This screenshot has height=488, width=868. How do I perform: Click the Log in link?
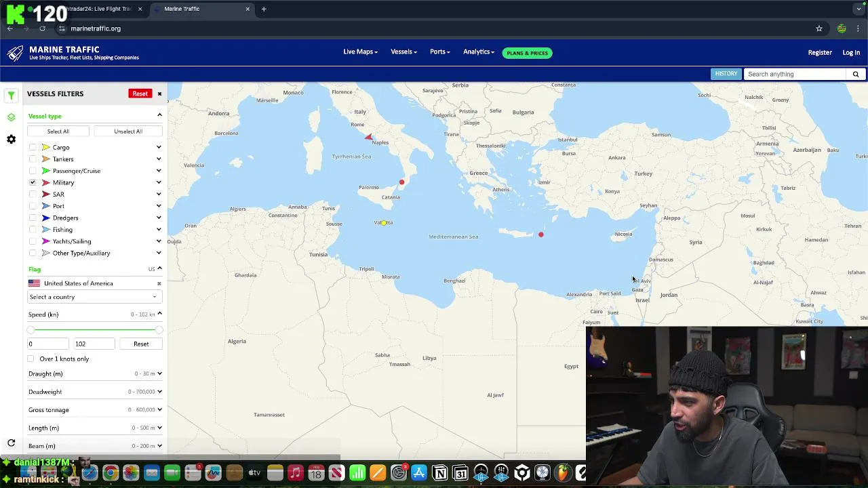click(851, 52)
